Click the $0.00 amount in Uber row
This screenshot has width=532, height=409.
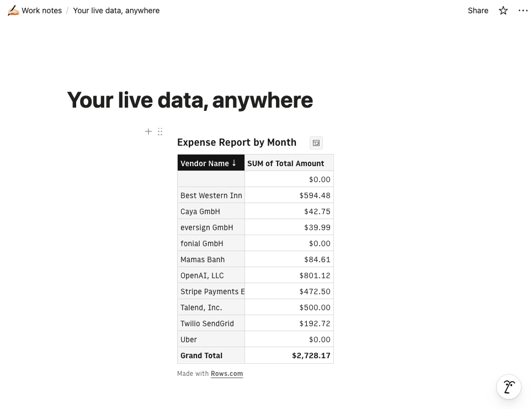(x=289, y=339)
